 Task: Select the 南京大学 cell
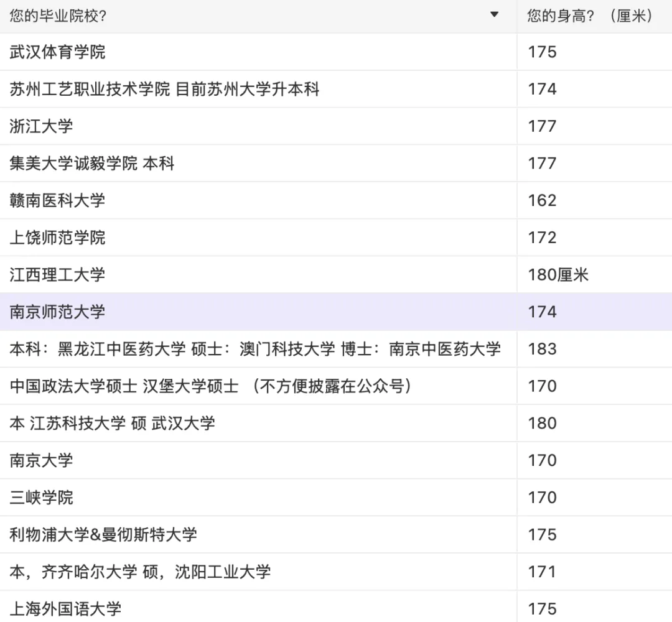coord(258,460)
